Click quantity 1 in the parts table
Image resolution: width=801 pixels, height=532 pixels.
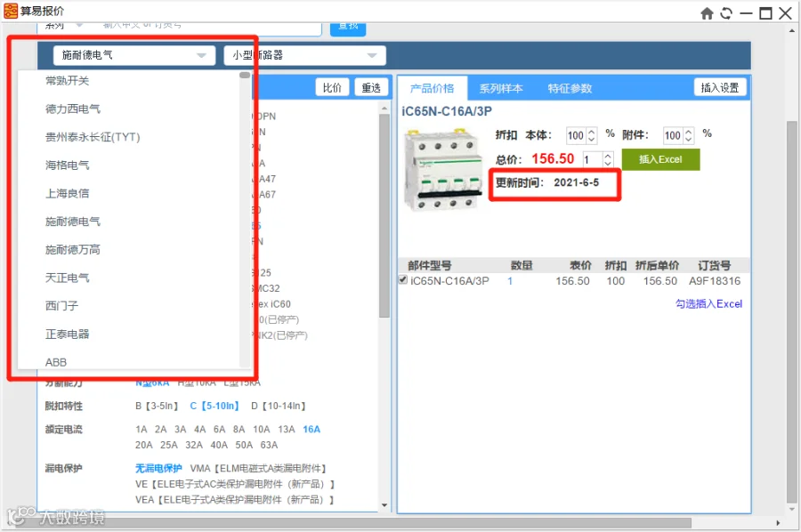click(x=510, y=281)
